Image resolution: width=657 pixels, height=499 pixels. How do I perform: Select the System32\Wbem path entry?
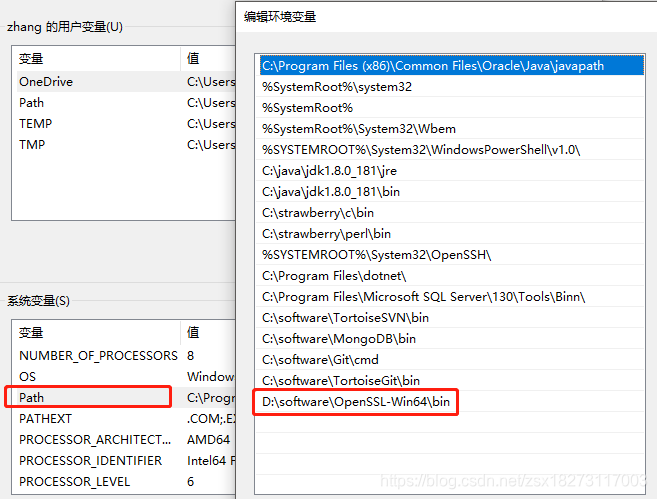click(451, 129)
